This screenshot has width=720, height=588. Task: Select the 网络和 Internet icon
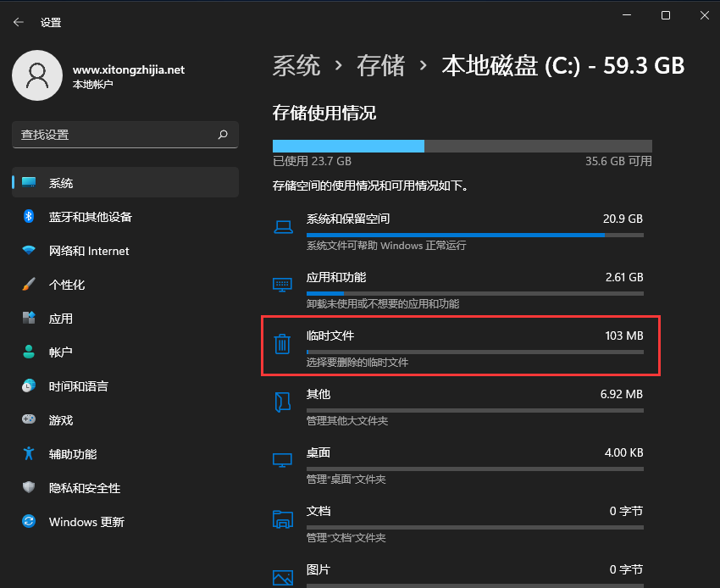(x=28, y=251)
